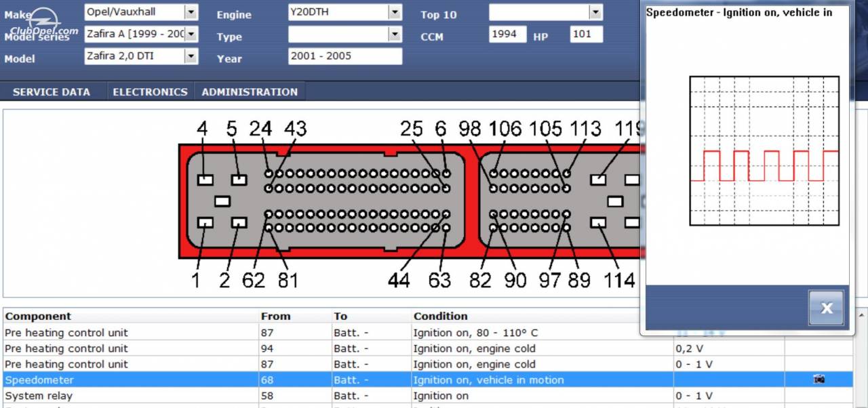Open the camera icon in the Speedometer row
868x408 pixels.
click(x=819, y=380)
